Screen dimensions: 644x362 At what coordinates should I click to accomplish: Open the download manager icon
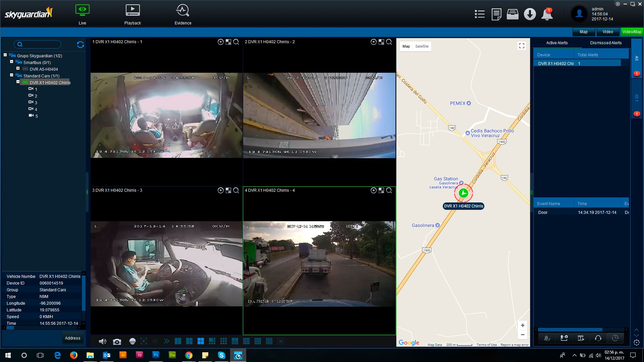click(x=530, y=14)
